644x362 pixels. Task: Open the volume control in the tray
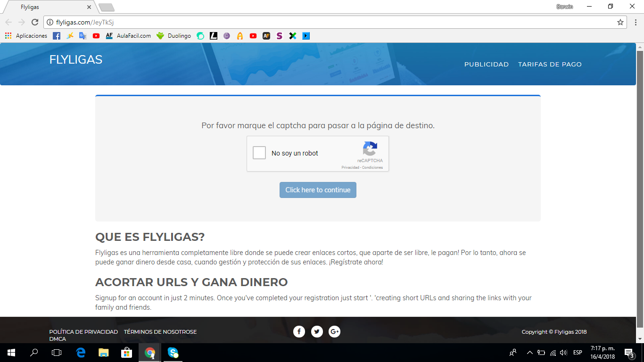pos(563,353)
